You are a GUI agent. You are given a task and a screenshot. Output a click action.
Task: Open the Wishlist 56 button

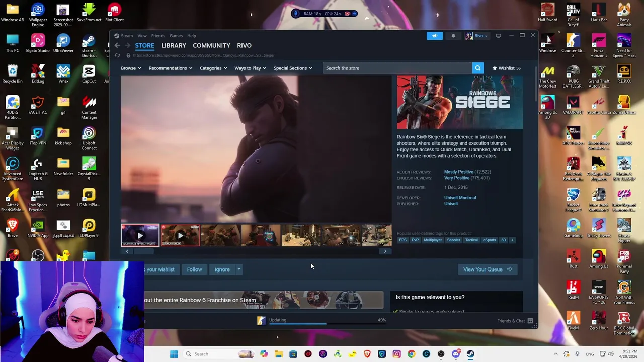coord(506,68)
